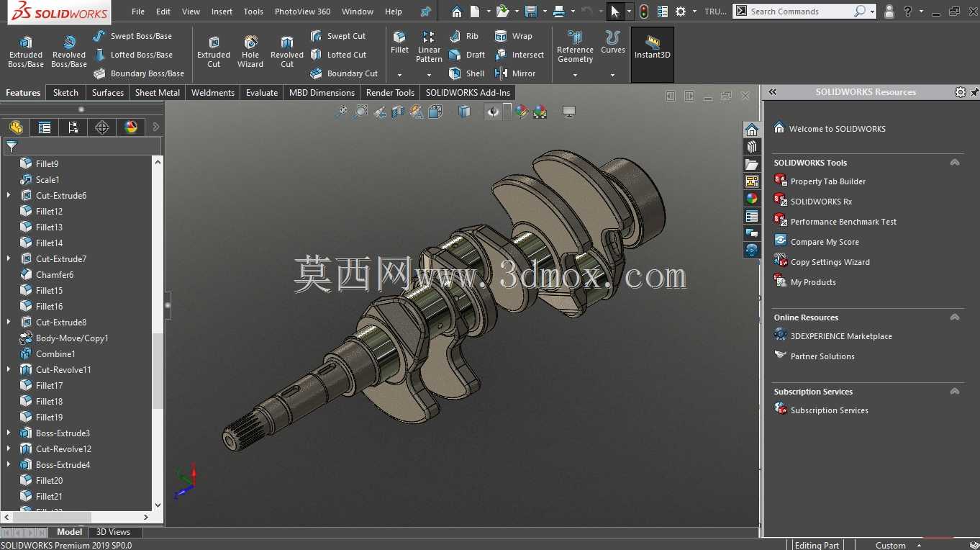Open the Linear Pattern dropdown arrow
The height and width of the screenshot is (550, 980).
click(x=429, y=75)
